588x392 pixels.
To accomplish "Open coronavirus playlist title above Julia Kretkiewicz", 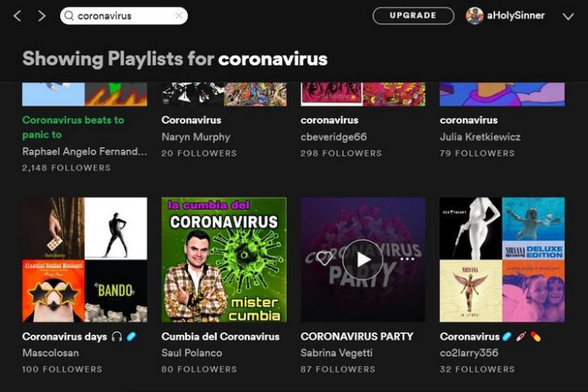I will point(469,120).
